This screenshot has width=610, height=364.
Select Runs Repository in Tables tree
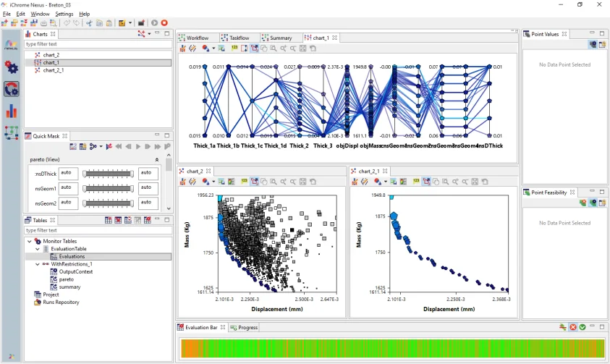click(61, 302)
